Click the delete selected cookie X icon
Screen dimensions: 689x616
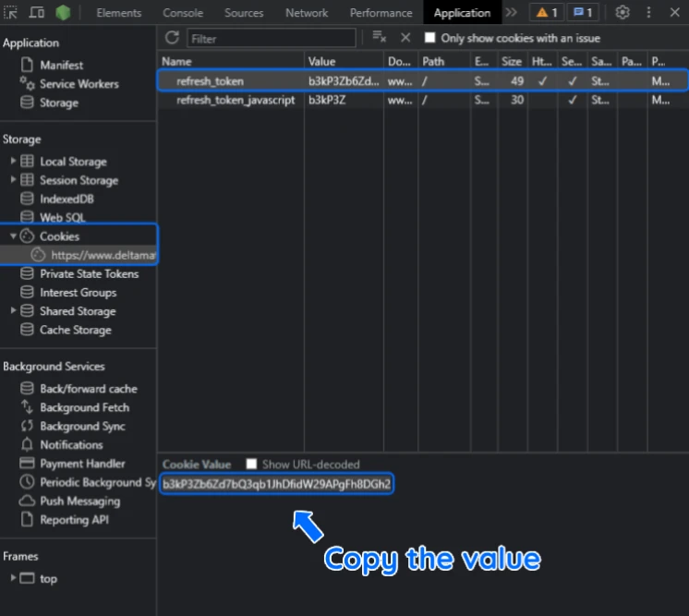pyautogui.click(x=405, y=37)
